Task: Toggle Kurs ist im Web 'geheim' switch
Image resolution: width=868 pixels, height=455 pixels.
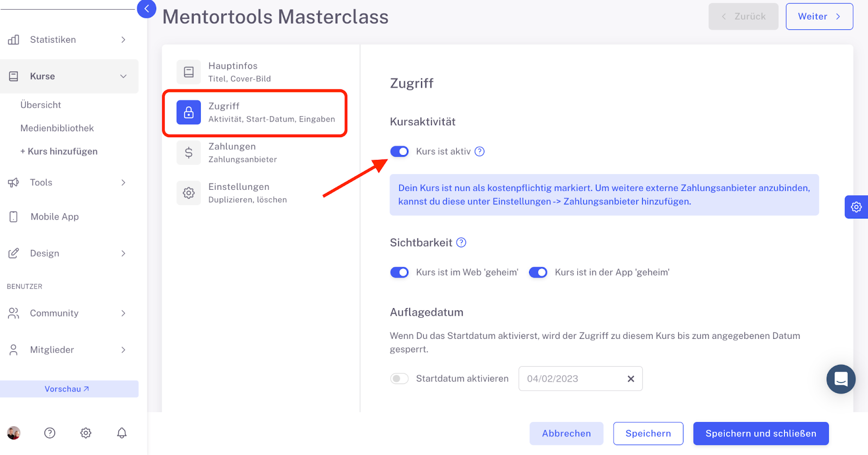Action: 399,272
